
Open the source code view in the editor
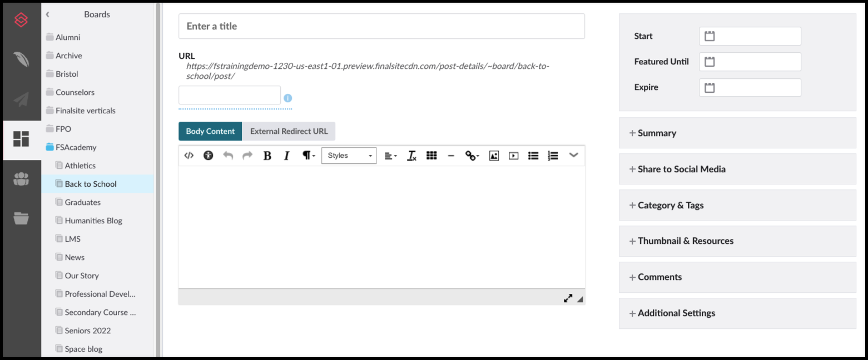pos(189,156)
